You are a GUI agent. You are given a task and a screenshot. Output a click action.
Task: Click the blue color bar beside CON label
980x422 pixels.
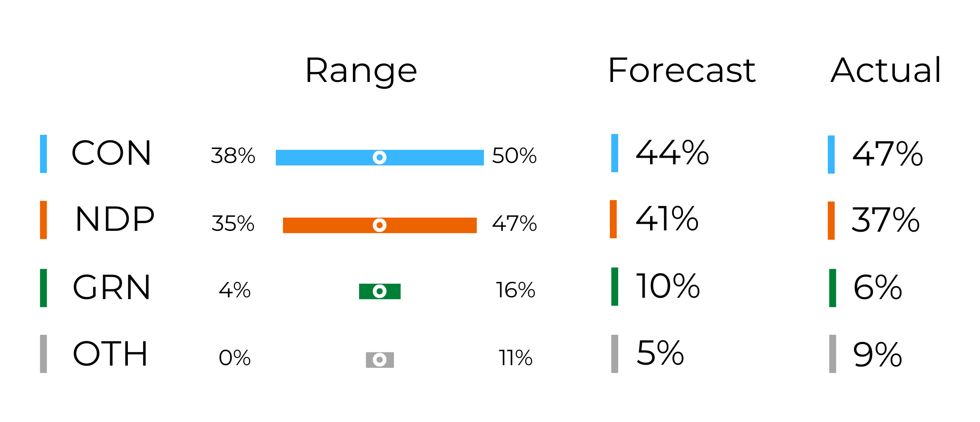point(43,154)
